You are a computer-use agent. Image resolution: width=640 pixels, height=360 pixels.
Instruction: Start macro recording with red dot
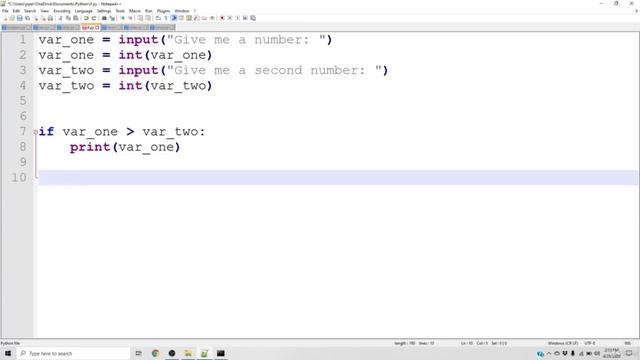coord(222,18)
